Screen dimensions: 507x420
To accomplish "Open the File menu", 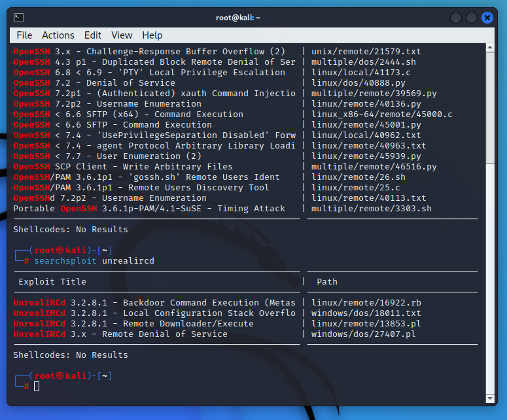I will [24, 35].
